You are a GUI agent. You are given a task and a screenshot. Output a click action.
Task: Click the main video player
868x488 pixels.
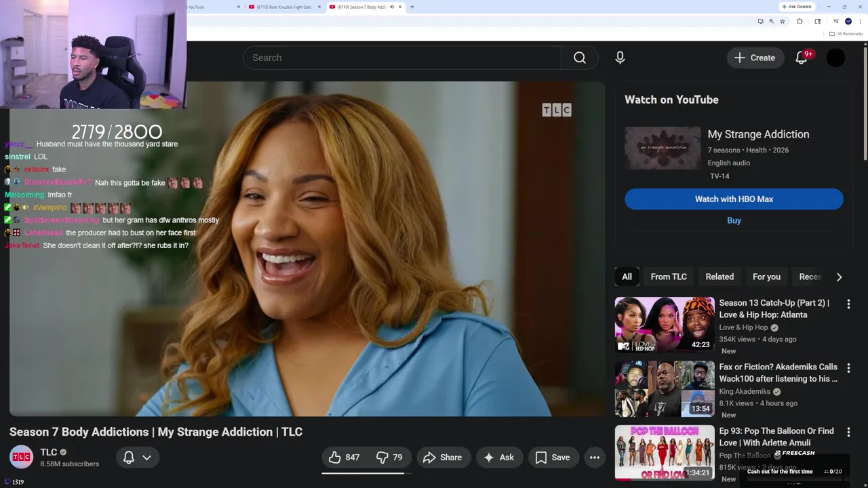pos(307,249)
